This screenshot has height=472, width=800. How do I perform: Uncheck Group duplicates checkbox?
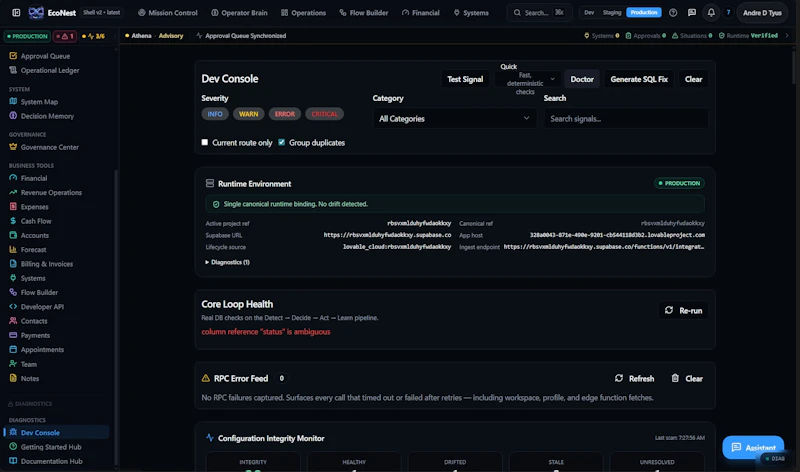(x=282, y=142)
